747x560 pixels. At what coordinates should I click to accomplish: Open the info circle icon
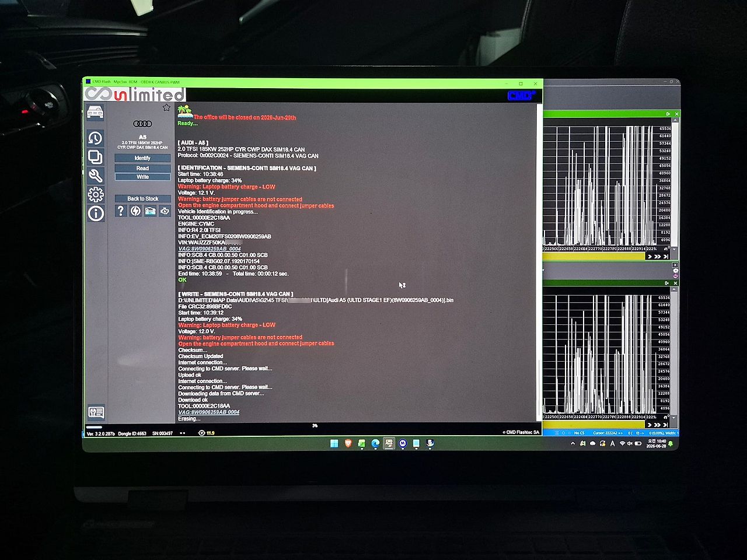[96, 213]
